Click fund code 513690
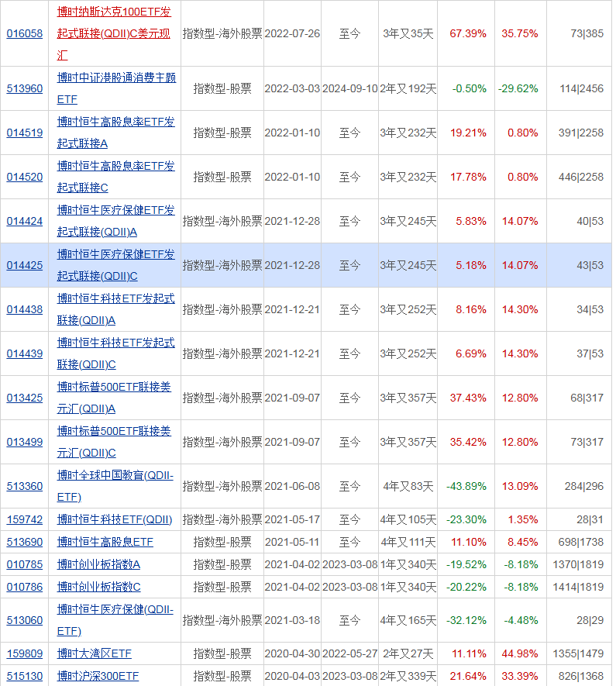Image resolution: width=616 pixels, height=686 pixels. click(25, 542)
